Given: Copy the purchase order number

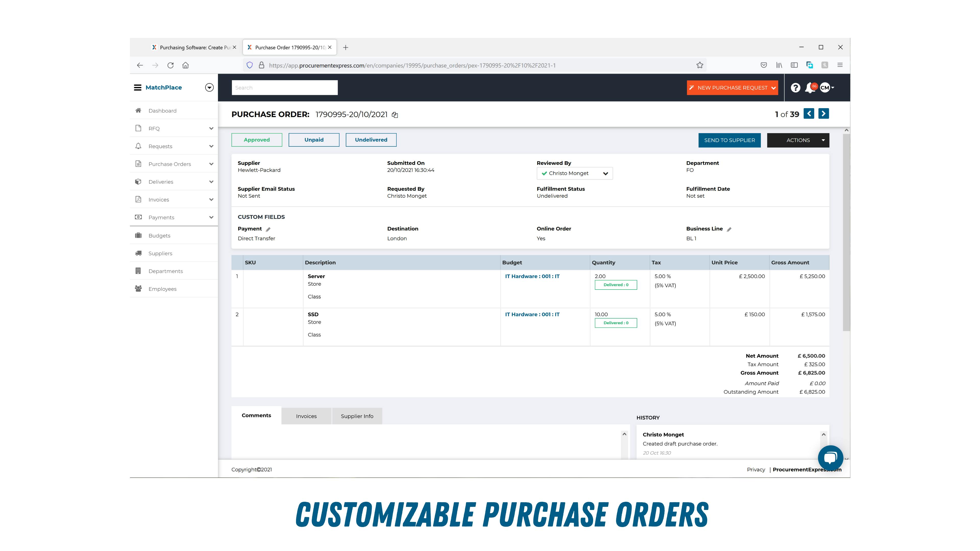Looking at the screenshot, I should (395, 115).
